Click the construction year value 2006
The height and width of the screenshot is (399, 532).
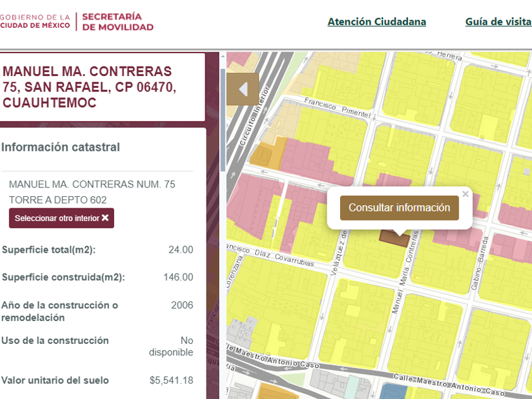pos(182,305)
